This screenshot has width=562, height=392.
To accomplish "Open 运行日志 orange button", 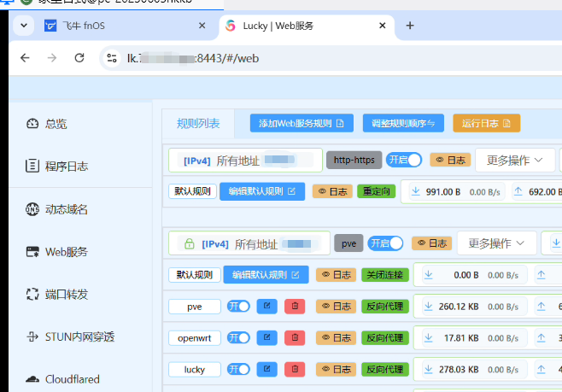I will pyautogui.click(x=486, y=124).
